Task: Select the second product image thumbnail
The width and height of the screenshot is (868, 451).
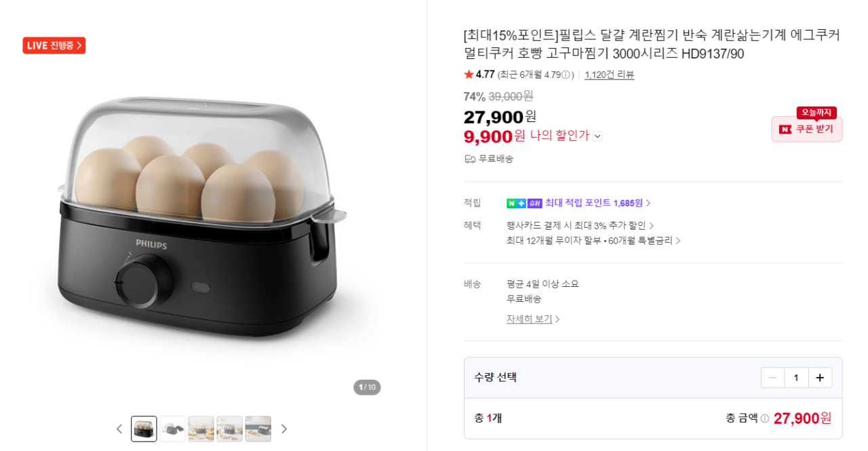Action: tap(172, 429)
